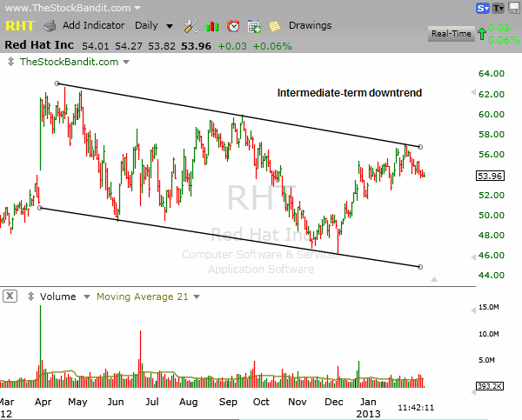Click the RHT ticker symbol
The width and height of the screenshot is (522, 420).
point(20,25)
